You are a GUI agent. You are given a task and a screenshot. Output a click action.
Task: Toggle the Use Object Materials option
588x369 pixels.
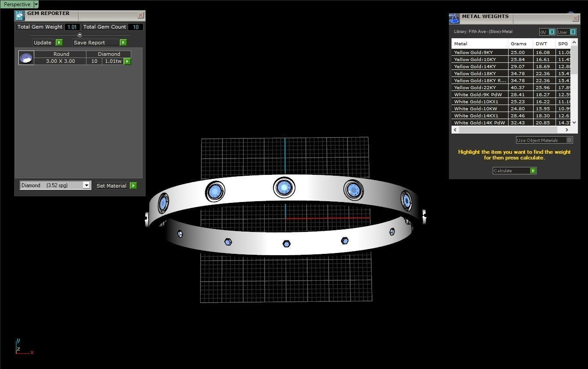tap(545, 140)
